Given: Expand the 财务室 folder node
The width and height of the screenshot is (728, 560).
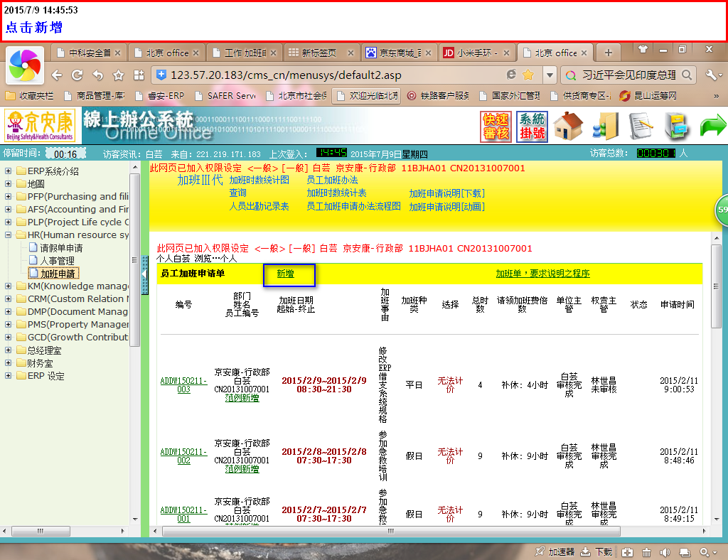Looking at the screenshot, I should click(x=9, y=363).
